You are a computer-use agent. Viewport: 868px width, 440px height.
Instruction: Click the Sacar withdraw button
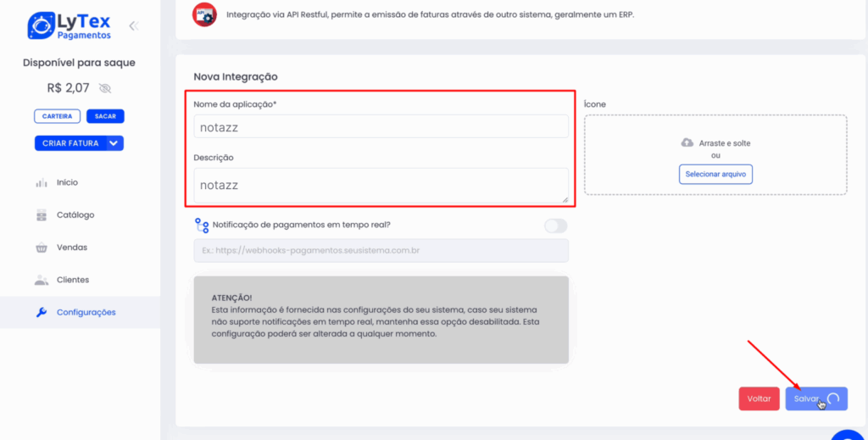(105, 116)
